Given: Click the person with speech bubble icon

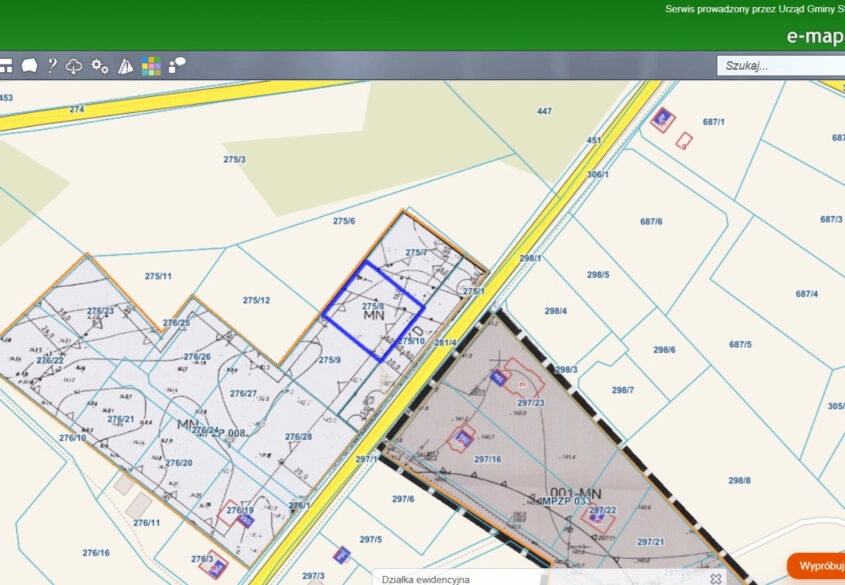Looking at the screenshot, I should (177, 65).
